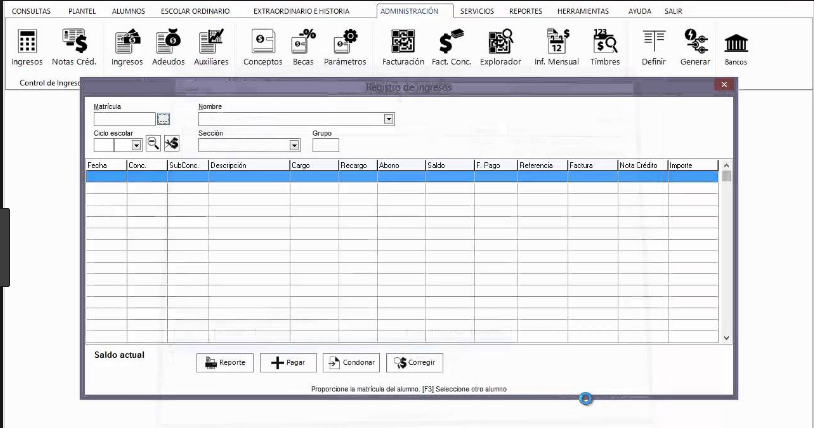Click the Recargo column header
The width and height of the screenshot is (814, 428).
point(358,165)
